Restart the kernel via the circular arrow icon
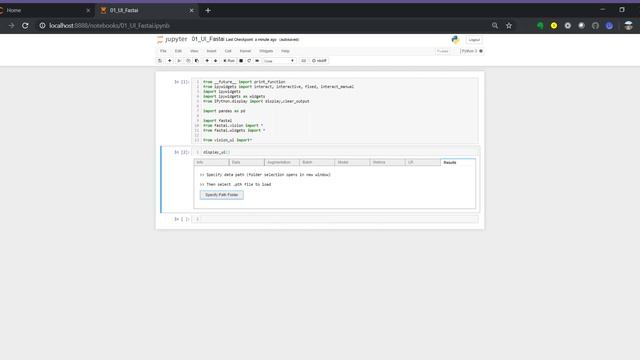This screenshot has width=640, height=360. click(249, 60)
